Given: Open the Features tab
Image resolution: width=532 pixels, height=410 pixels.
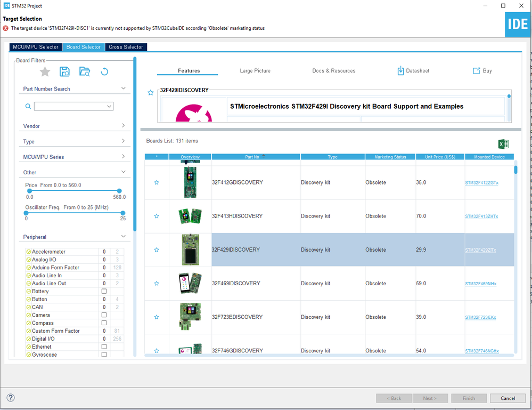Looking at the screenshot, I should [189, 71].
